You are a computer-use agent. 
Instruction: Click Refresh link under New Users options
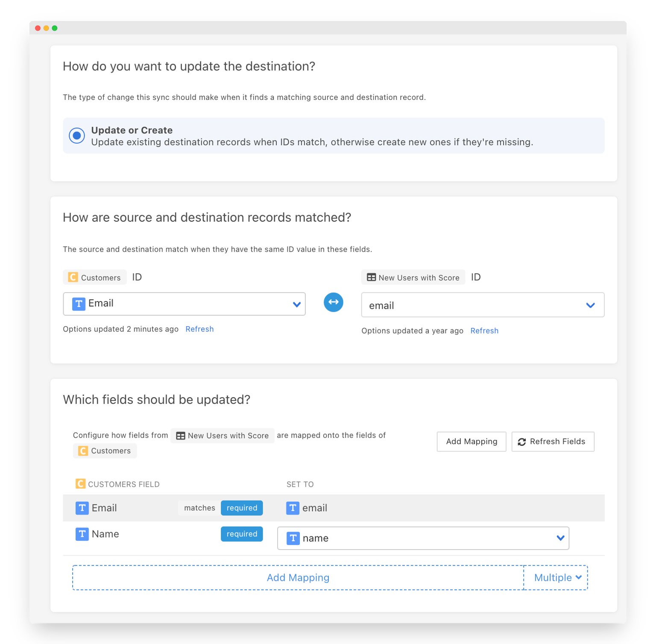click(x=484, y=331)
